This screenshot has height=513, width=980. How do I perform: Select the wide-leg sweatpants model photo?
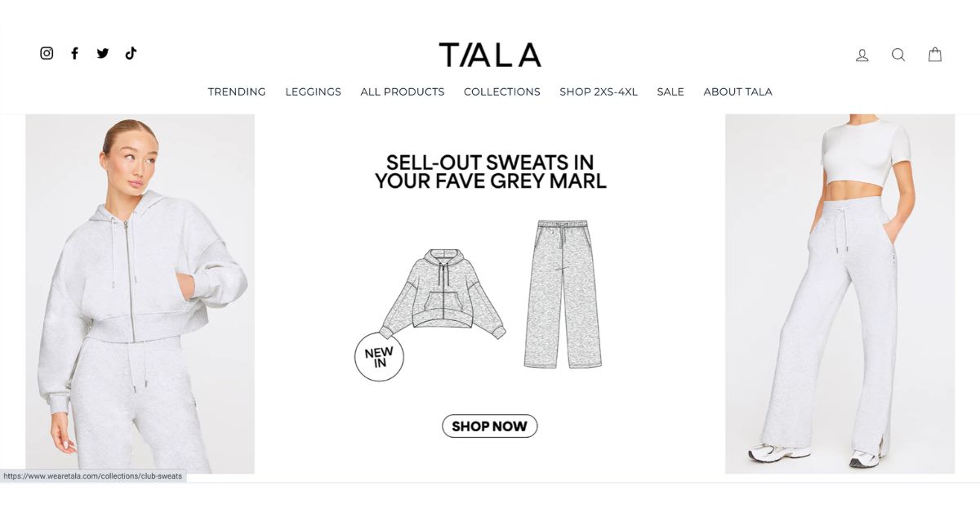pyautogui.click(x=840, y=294)
